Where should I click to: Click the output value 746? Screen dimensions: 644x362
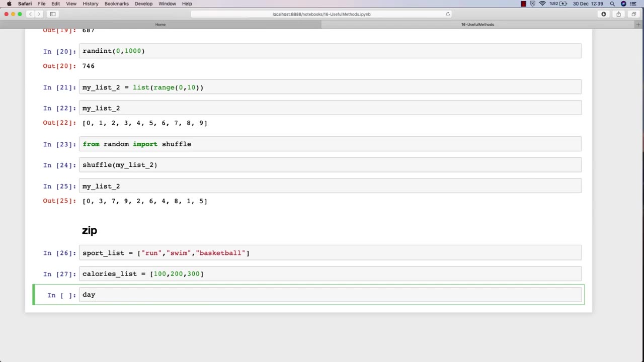point(88,66)
